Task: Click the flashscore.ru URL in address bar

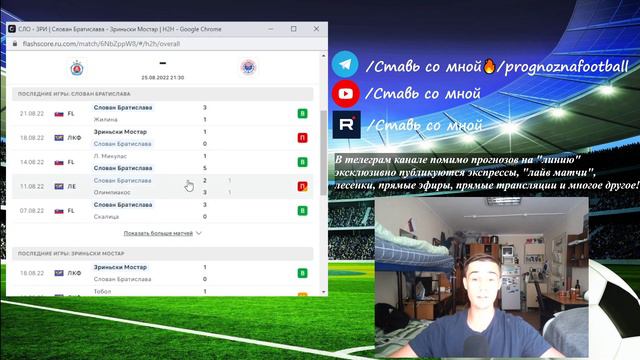Action: [101, 44]
